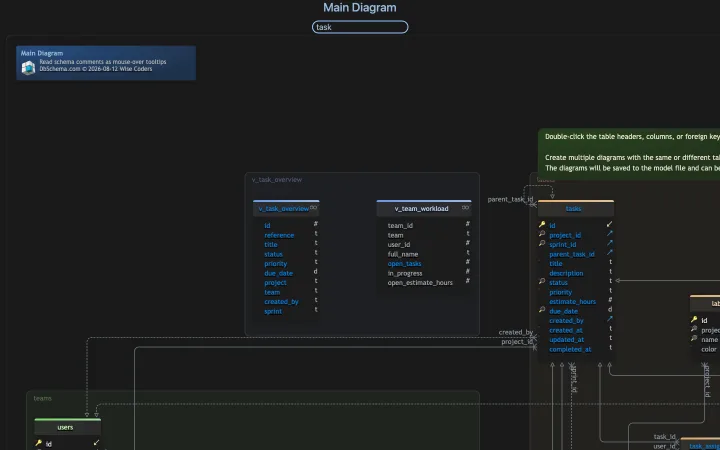
Task: Click the foreign key arrow on tasks parent_task_id
Action: point(609,253)
